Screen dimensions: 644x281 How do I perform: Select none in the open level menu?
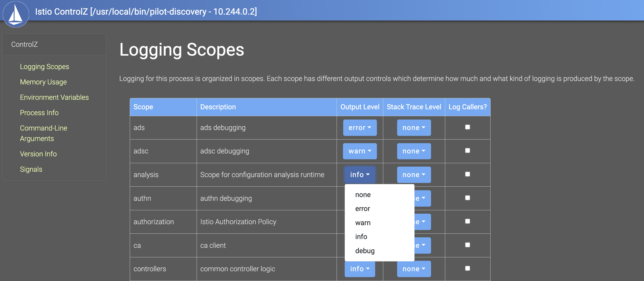pos(379,194)
